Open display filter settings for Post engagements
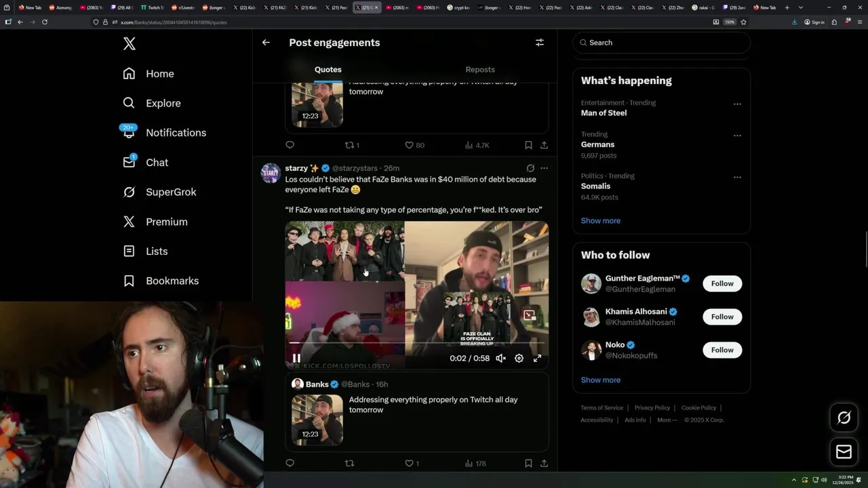The image size is (868, 488). [x=540, y=42]
